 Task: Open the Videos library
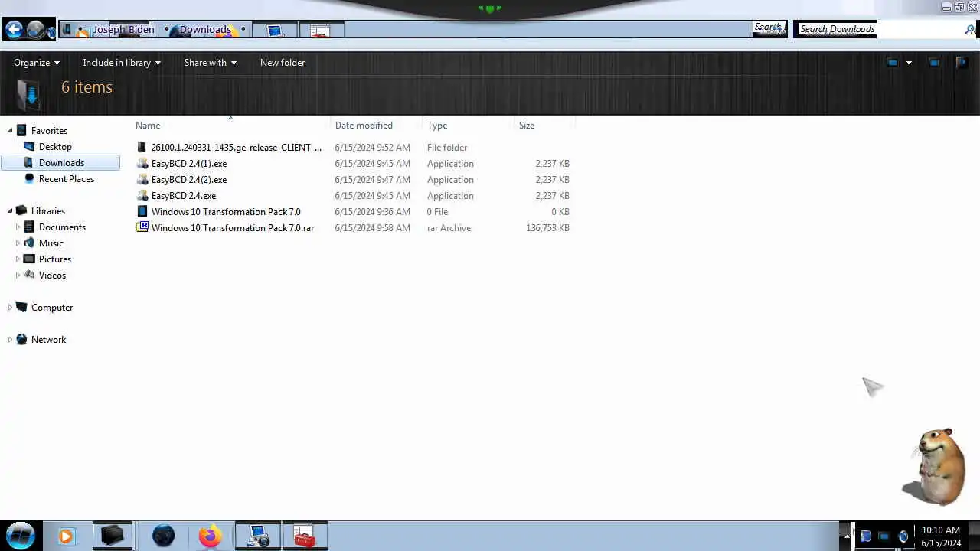pyautogui.click(x=52, y=275)
